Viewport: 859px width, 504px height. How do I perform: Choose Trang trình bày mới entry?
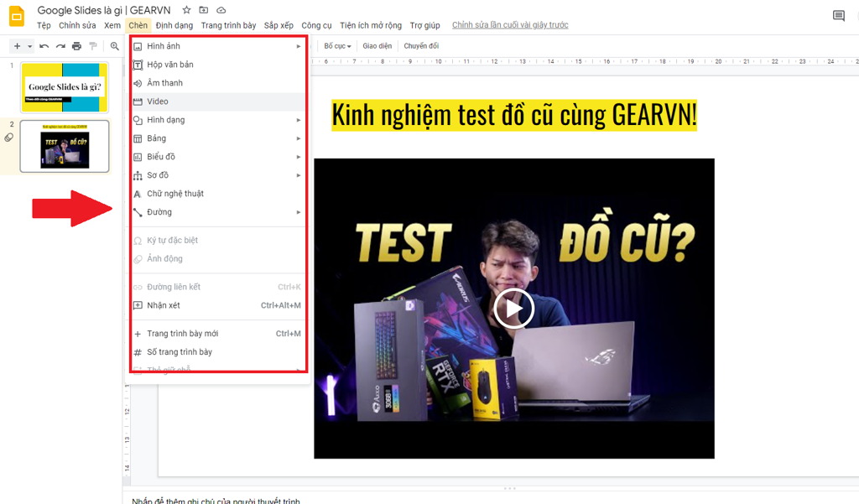pyautogui.click(x=218, y=334)
